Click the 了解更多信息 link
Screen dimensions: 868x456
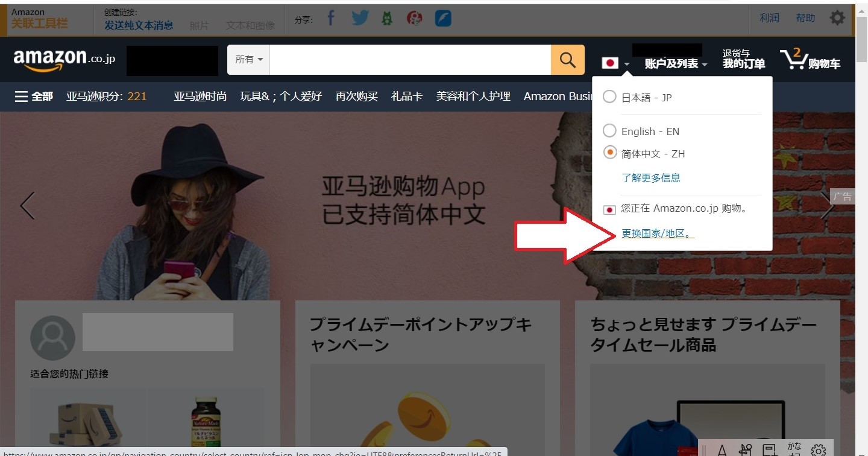coord(651,178)
